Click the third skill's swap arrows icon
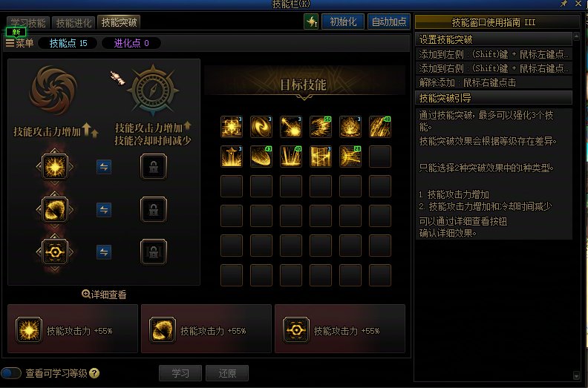Viewport: 588px width, 388px height. click(x=104, y=252)
